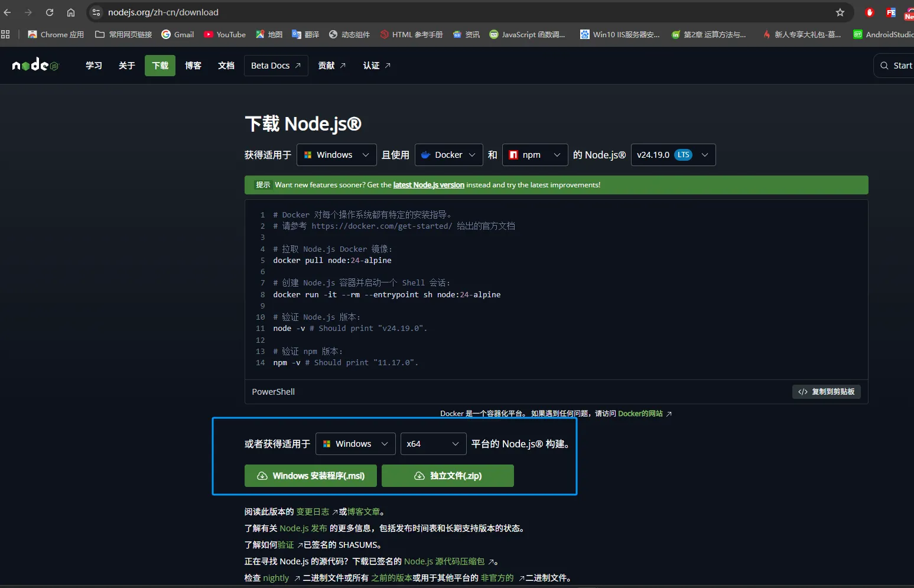
Task: Open the HTML 参考手册 bookmark
Action: point(411,35)
